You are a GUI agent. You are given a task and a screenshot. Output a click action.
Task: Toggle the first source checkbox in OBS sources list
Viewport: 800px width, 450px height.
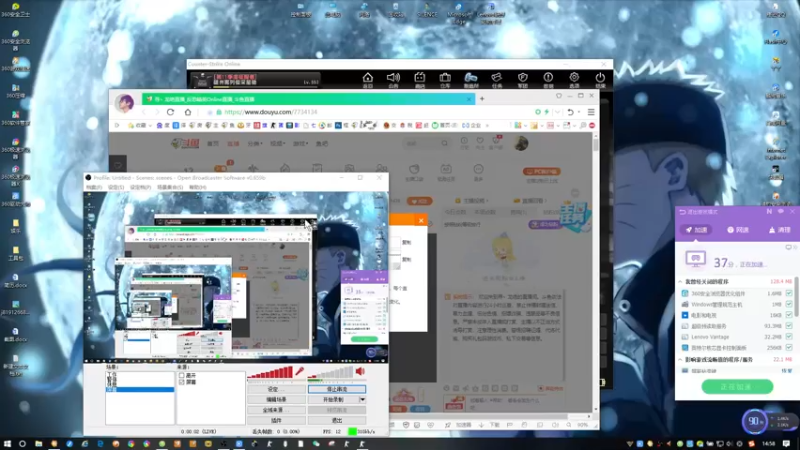click(182, 375)
